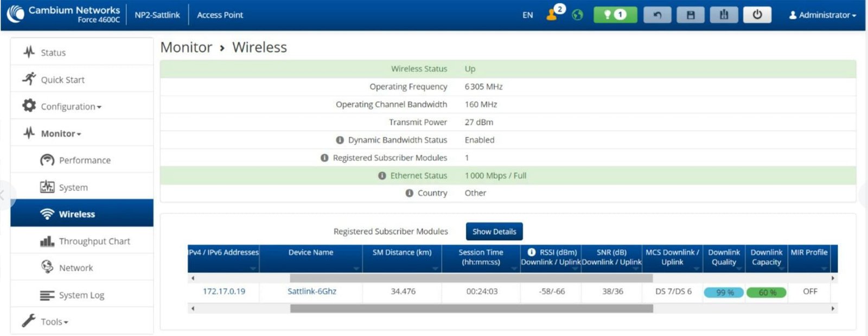The image size is (868, 336).
Task: Click the power reboot icon
Action: point(757,15)
